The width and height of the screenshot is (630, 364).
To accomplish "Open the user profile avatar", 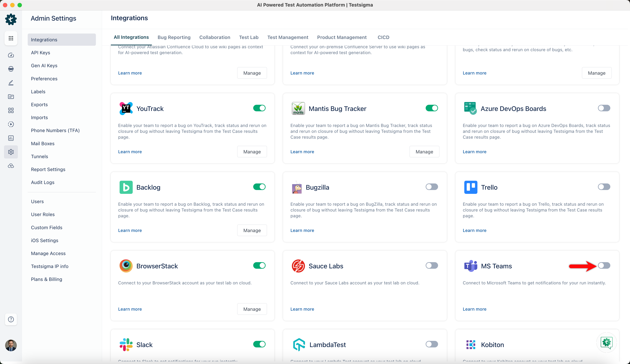I will (11, 345).
